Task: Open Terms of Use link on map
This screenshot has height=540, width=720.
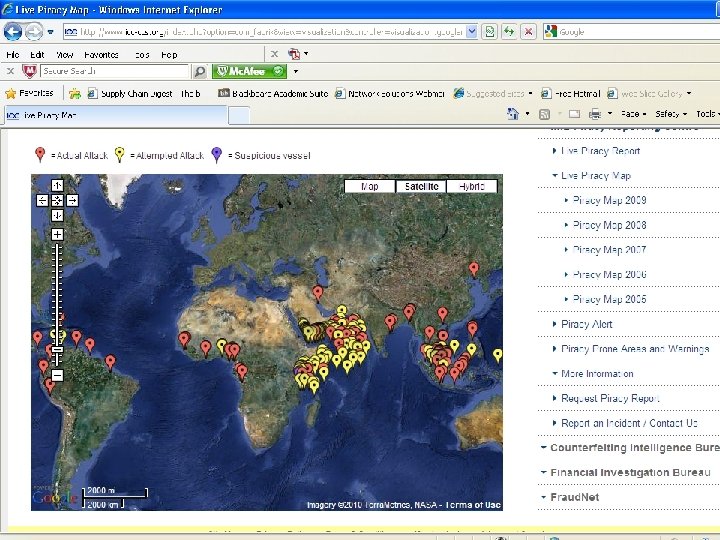Action: click(x=472, y=505)
